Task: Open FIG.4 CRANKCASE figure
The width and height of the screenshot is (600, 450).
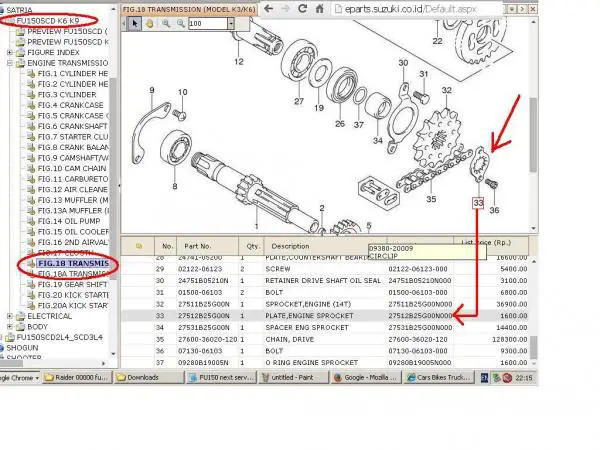Action: coord(70,105)
